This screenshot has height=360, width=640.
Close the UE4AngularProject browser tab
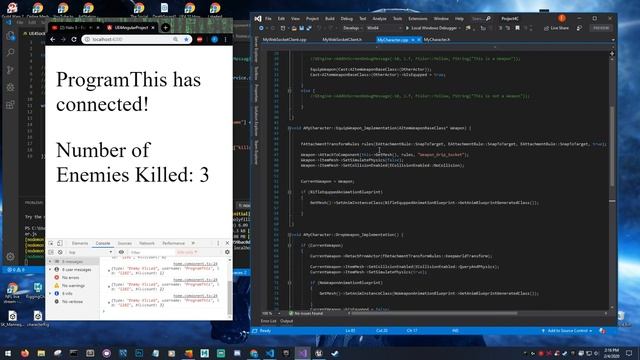click(x=153, y=28)
